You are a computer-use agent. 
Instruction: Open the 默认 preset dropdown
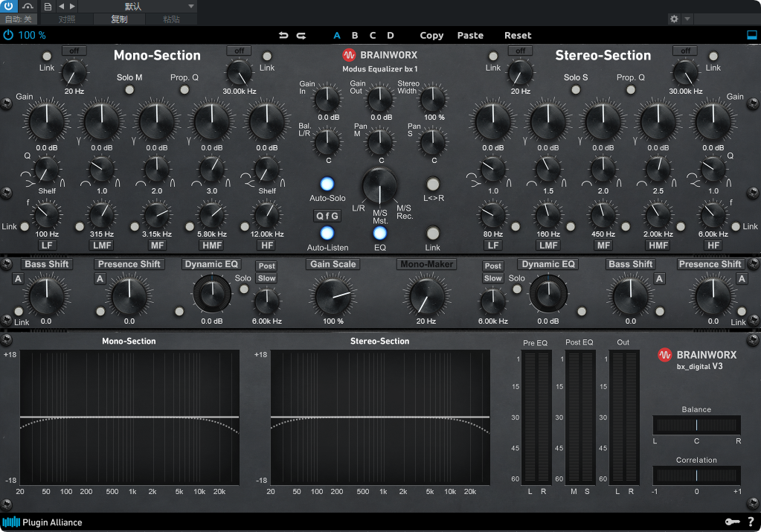138,6
